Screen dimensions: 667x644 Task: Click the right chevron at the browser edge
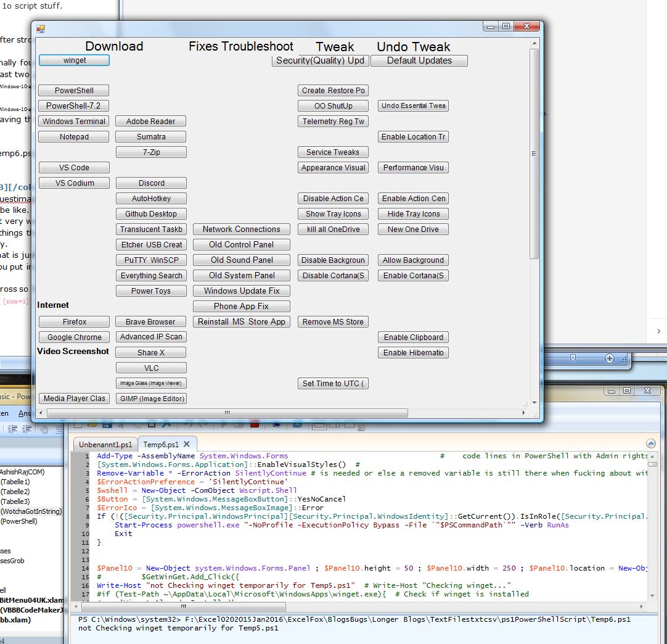(658, 331)
